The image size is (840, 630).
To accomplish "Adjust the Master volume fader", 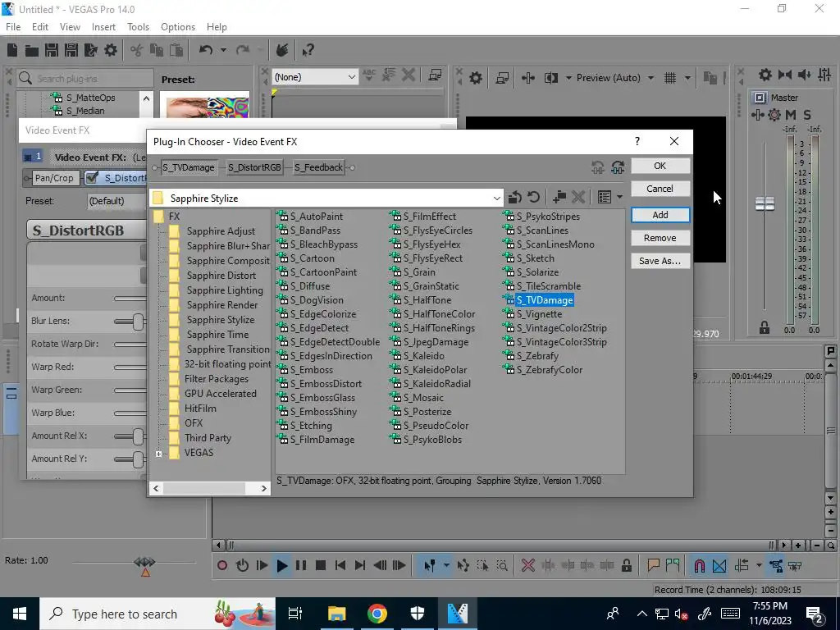I will click(x=765, y=203).
